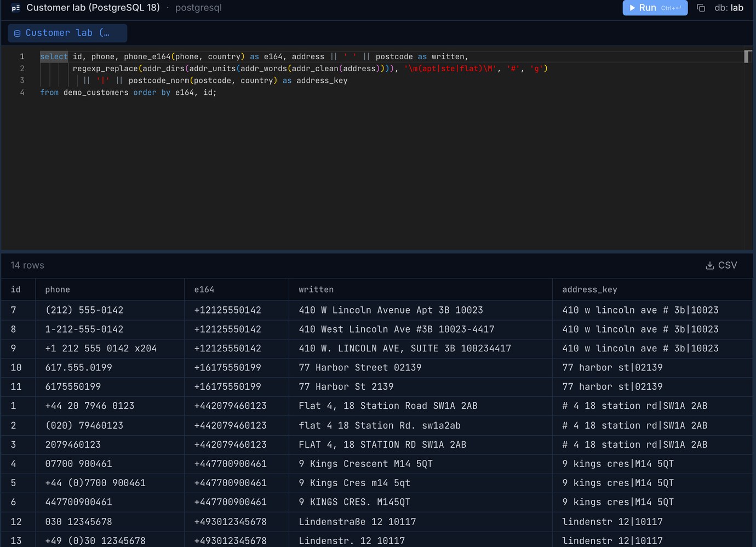The width and height of the screenshot is (756, 547).
Task: Select cell 'flat 4 18 Station Rd. sw1a2ab'
Action: point(420,425)
